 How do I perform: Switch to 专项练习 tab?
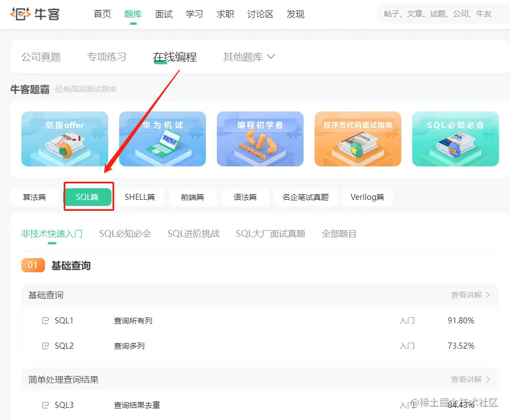pos(107,57)
